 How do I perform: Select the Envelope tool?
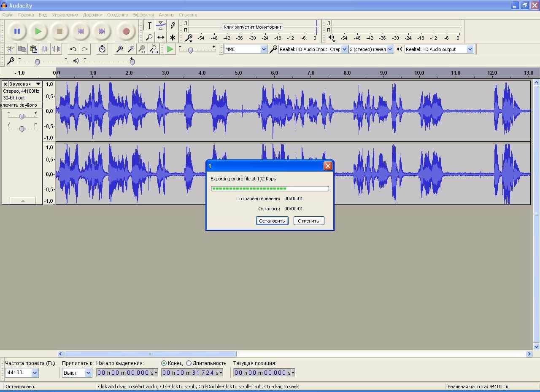pos(161,26)
